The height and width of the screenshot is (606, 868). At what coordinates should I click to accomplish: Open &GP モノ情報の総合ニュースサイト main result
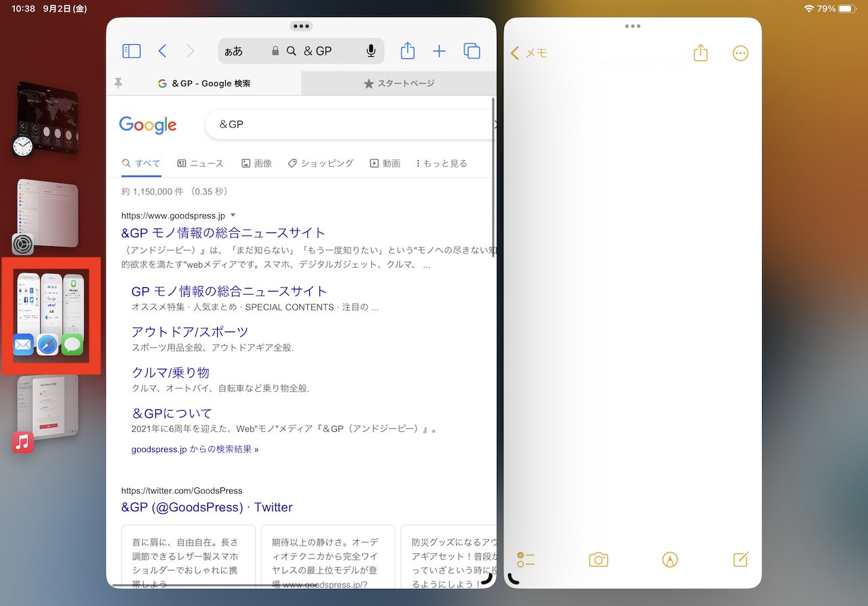[223, 233]
